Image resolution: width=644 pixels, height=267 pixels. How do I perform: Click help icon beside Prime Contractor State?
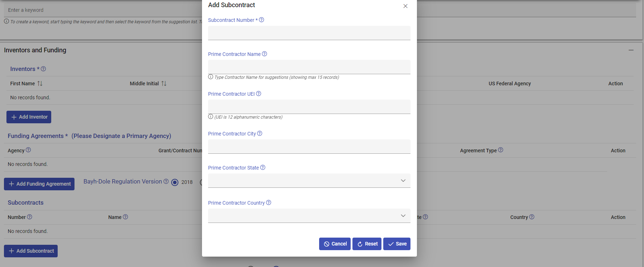coord(263,168)
